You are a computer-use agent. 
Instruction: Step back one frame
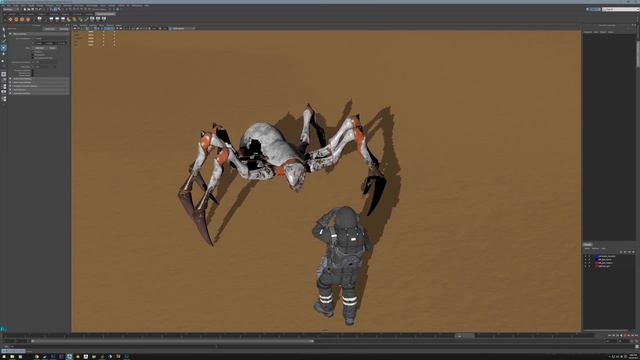[613, 335]
